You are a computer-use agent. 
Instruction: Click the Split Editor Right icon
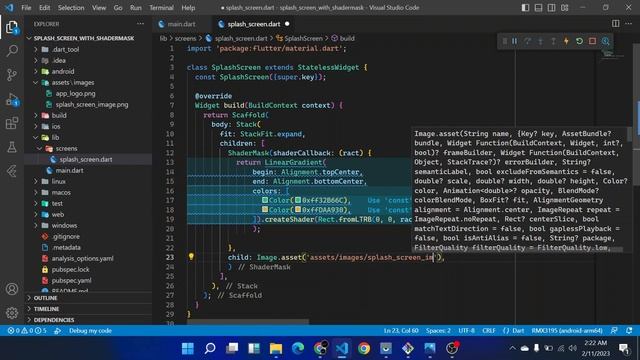click(616, 24)
